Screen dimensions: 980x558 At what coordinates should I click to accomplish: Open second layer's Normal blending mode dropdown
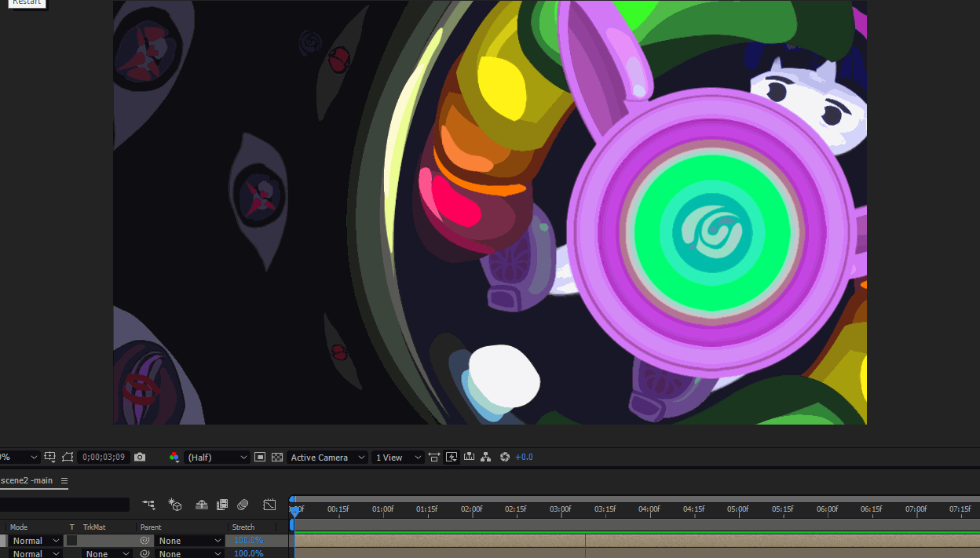[x=36, y=553]
